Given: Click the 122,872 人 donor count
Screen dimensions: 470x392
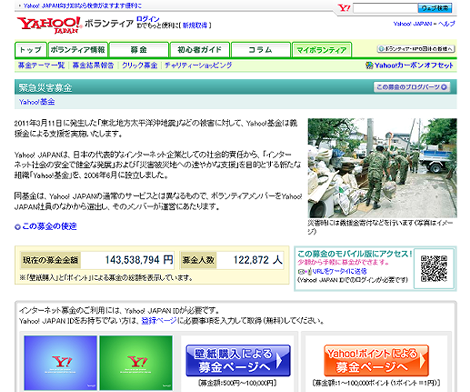Looking at the screenshot, I should coord(258,260).
